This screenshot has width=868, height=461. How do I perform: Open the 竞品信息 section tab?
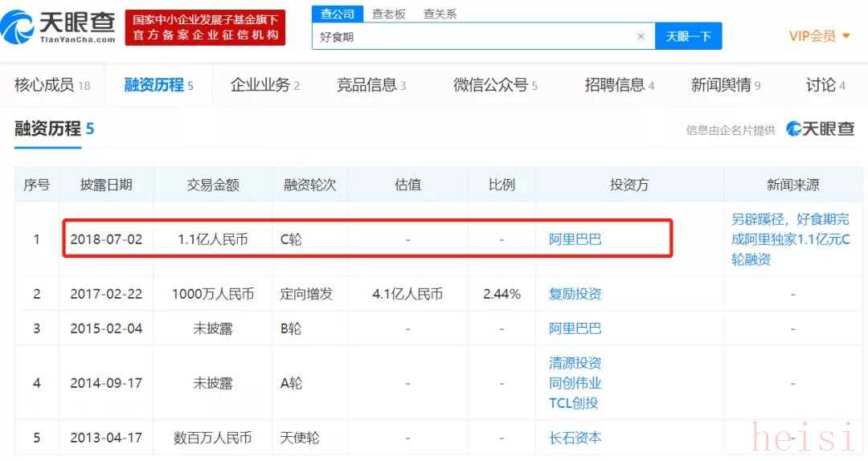pos(371,84)
